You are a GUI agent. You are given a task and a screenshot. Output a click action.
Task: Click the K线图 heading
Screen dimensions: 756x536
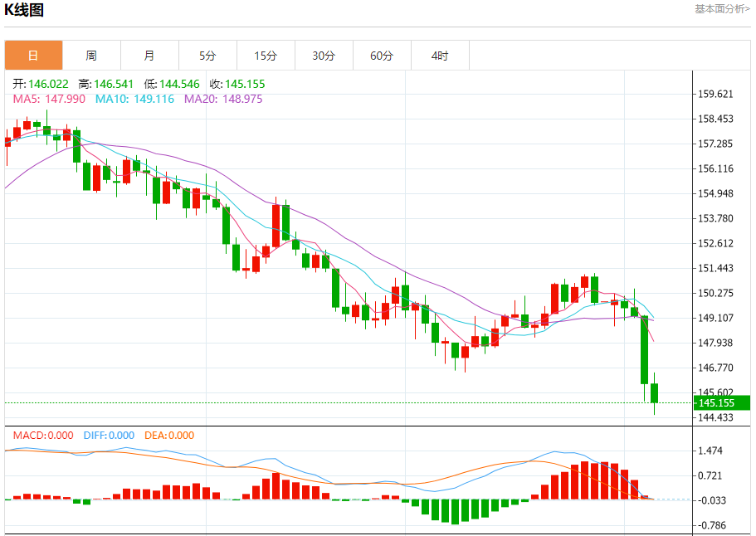click(23, 10)
